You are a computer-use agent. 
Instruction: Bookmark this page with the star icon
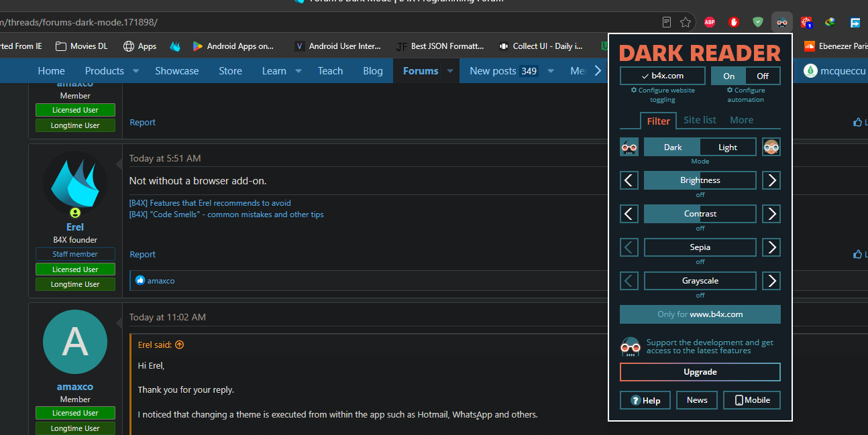[686, 22]
